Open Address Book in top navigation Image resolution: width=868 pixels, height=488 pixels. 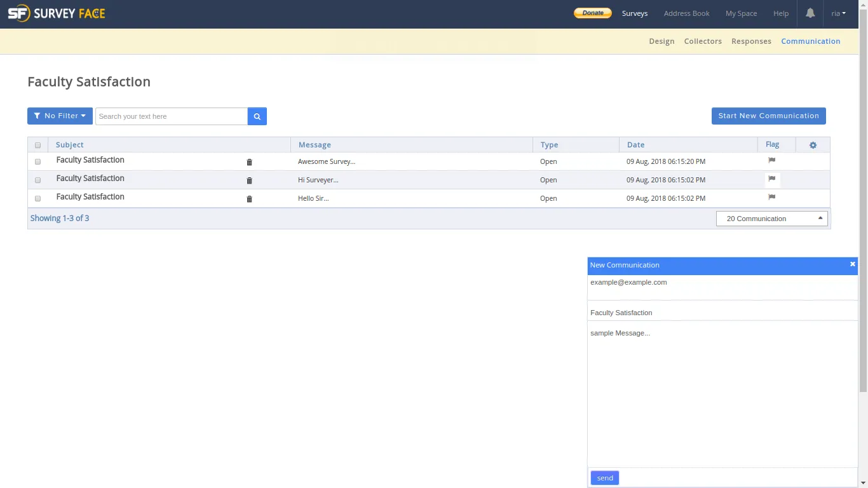686,13
